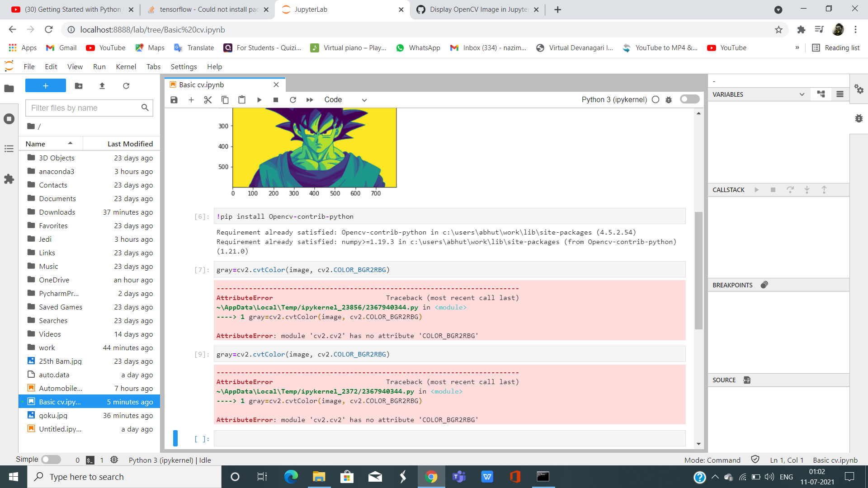Image resolution: width=868 pixels, height=488 pixels.
Task: Save the Basic cv notebook
Action: 174,99
